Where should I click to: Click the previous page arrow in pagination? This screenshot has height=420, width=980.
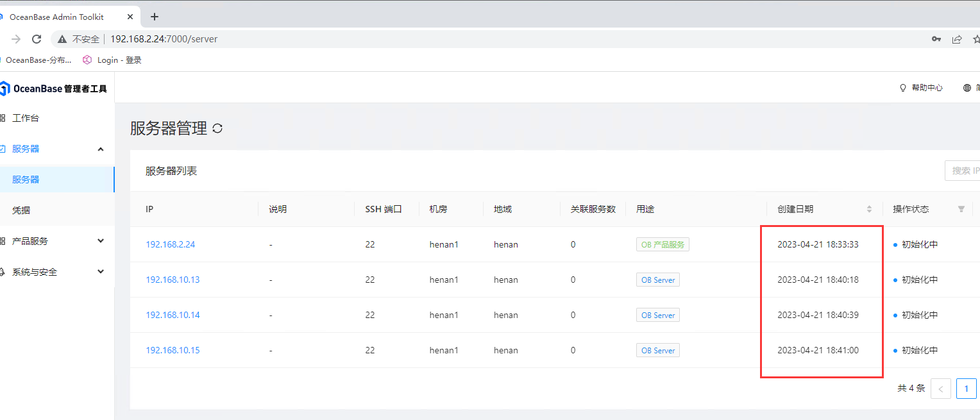click(941, 389)
